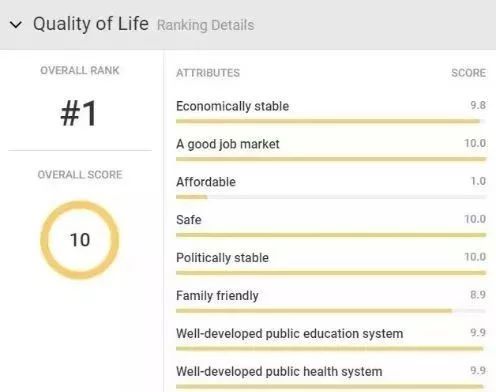This screenshot has width=496, height=392.
Task: Click the Politically stable attribute
Action: tap(222, 258)
